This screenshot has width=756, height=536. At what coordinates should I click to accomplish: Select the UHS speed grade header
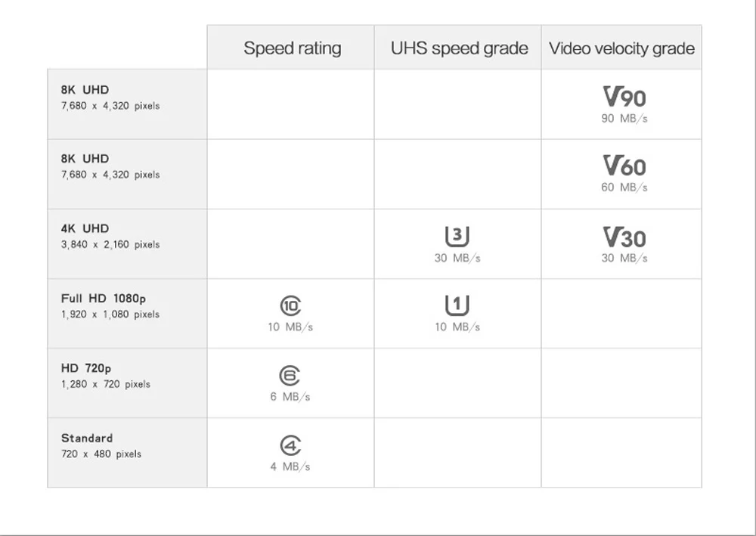click(x=459, y=48)
